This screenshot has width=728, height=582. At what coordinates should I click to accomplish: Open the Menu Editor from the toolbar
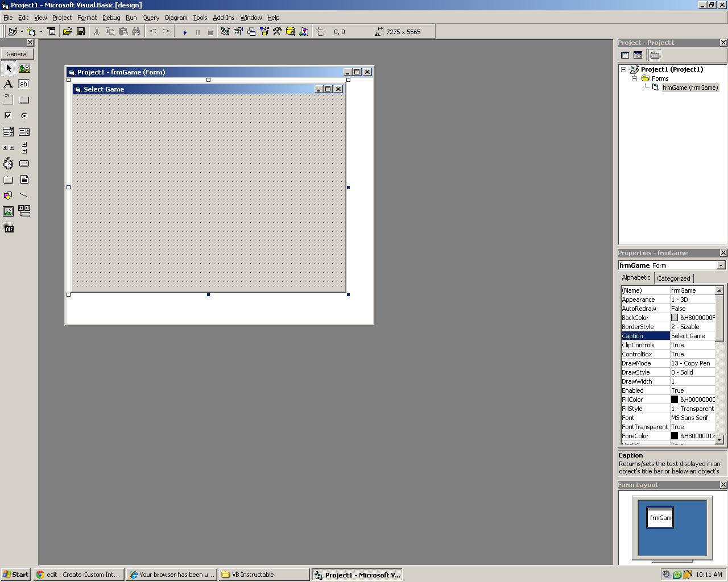pos(51,32)
